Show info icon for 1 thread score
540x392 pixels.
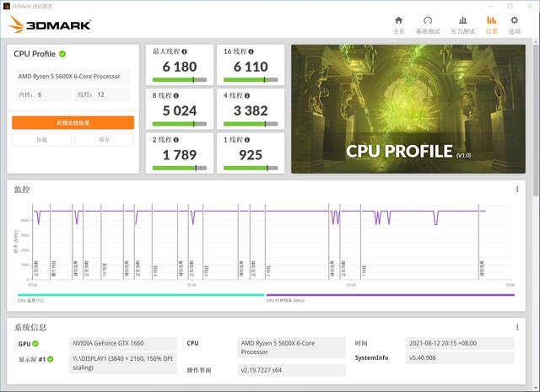point(247,140)
